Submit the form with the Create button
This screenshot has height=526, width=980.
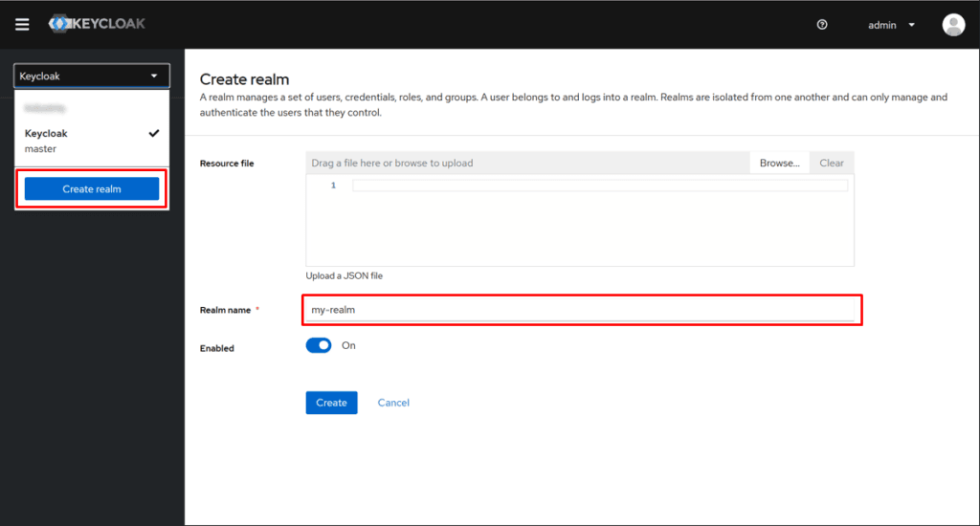tap(331, 403)
